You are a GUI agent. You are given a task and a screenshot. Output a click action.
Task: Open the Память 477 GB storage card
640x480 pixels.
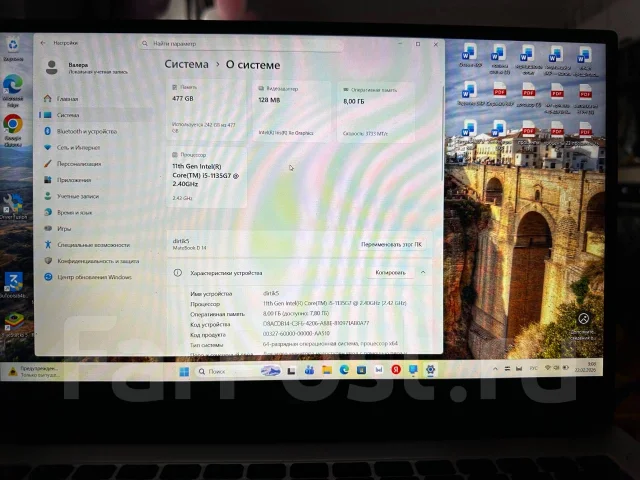(206, 110)
